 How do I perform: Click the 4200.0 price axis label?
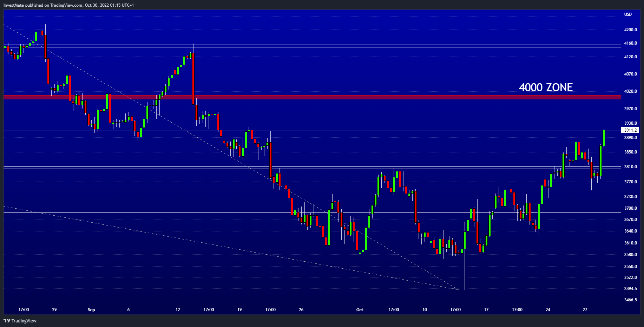(630, 30)
